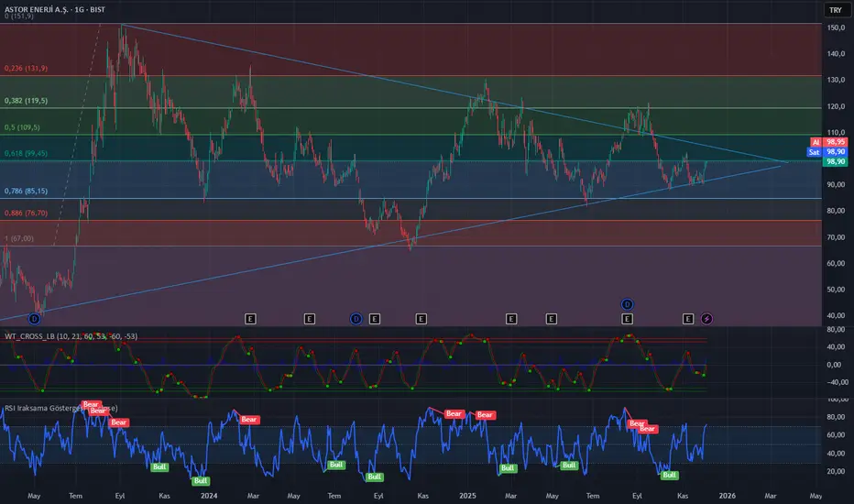This screenshot has height=504, width=854.
Task: Click the D dividend marker near May 2023
Action: tap(34, 319)
